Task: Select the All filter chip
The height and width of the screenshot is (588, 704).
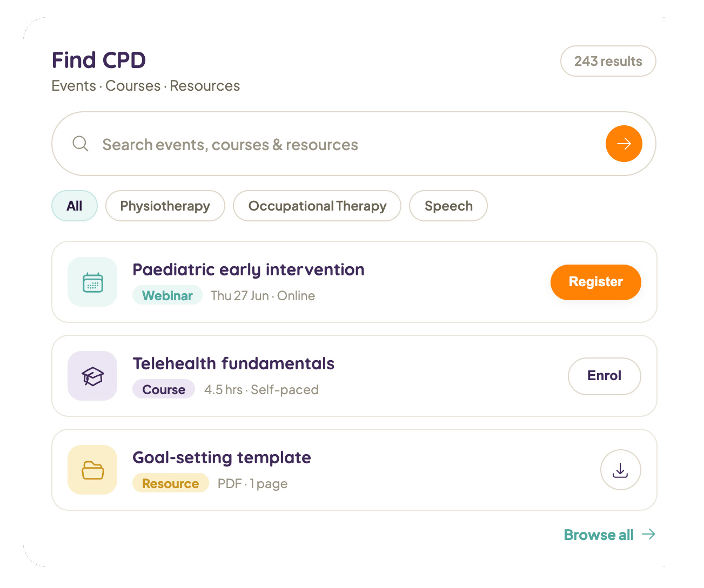Action: pyautogui.click(x=75, y=206)
